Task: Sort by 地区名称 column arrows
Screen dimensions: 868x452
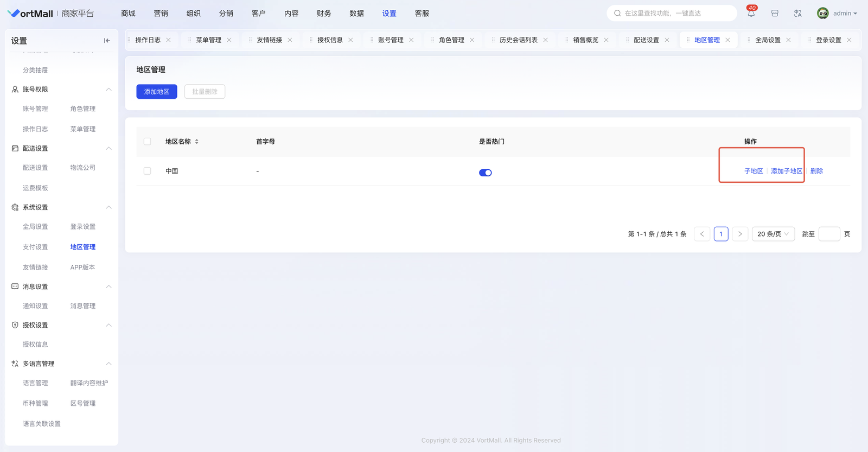Action: tap(196, 142)
